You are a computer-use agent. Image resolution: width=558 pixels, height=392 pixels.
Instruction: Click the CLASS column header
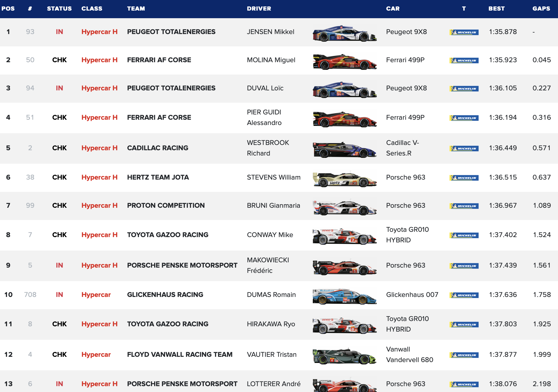coord(92,9)
